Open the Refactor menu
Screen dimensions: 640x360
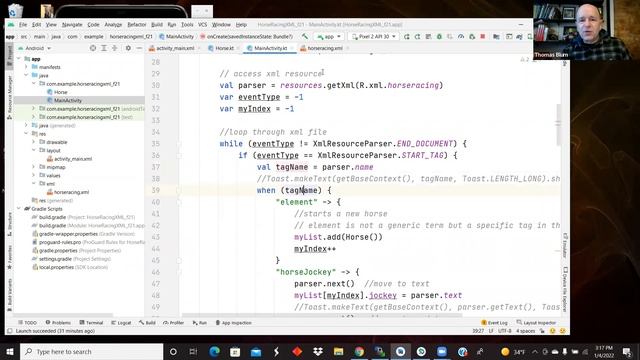pyautogui.click(x=137, y=24)
